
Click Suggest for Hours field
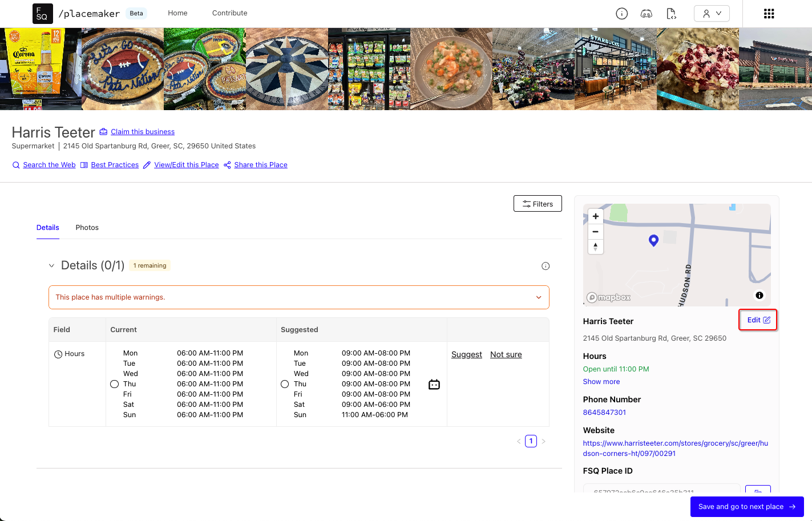467,354
